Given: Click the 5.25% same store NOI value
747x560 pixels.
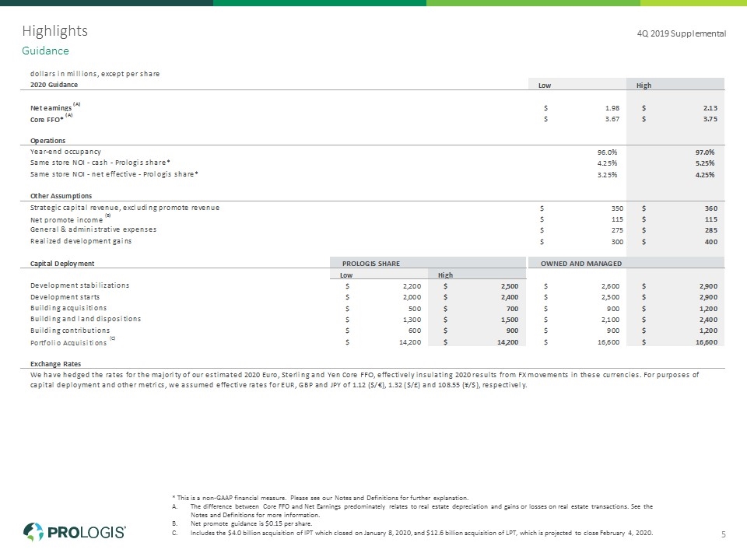Looking at the screenshot, I should 705,163.
